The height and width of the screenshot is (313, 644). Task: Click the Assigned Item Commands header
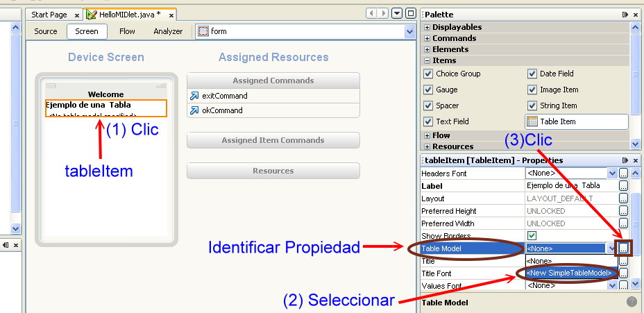coord(273,140)
